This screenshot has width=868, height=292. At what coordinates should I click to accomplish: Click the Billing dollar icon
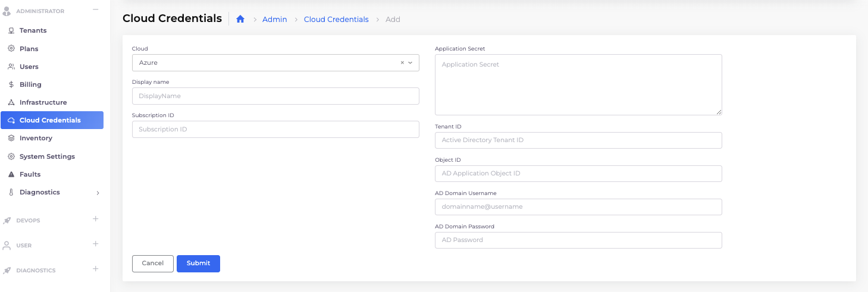click(x=11, y=84)
